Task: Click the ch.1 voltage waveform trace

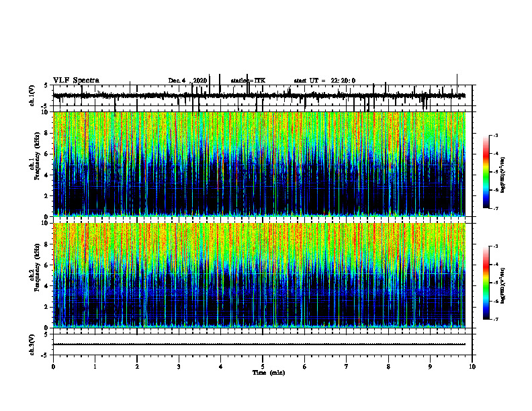Action: (259, 96)
